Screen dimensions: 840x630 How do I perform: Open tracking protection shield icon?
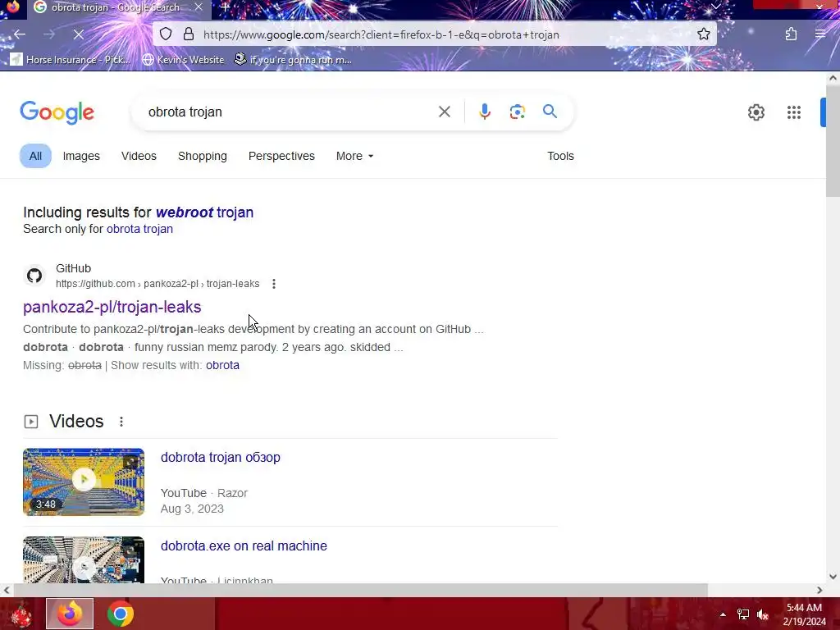[x=166, y=34]
